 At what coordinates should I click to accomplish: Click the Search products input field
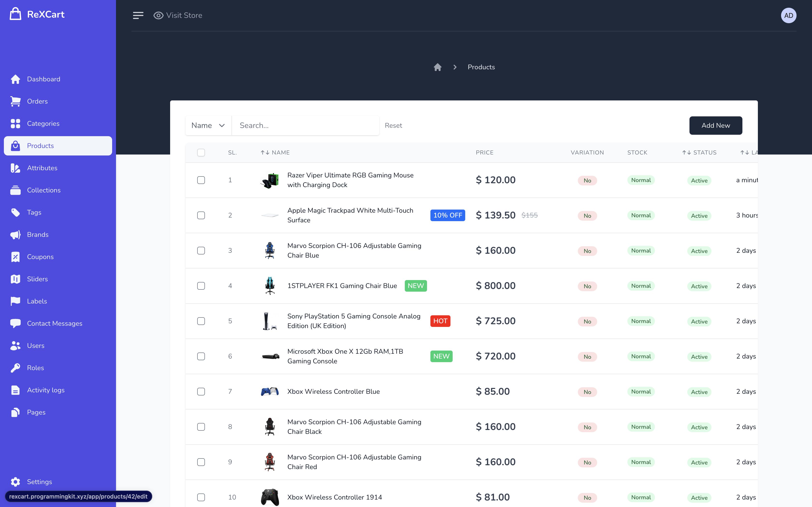pyautogui.click(x=305, y=125)
